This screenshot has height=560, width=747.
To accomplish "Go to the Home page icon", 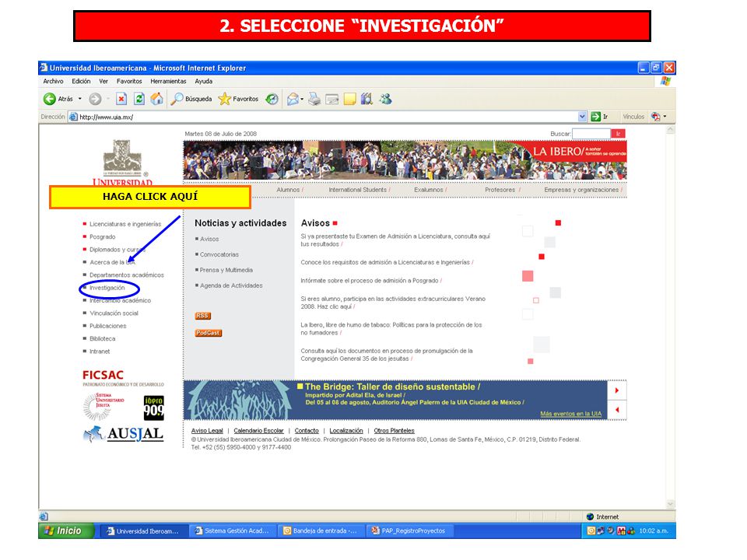I will tap(156, 99).
